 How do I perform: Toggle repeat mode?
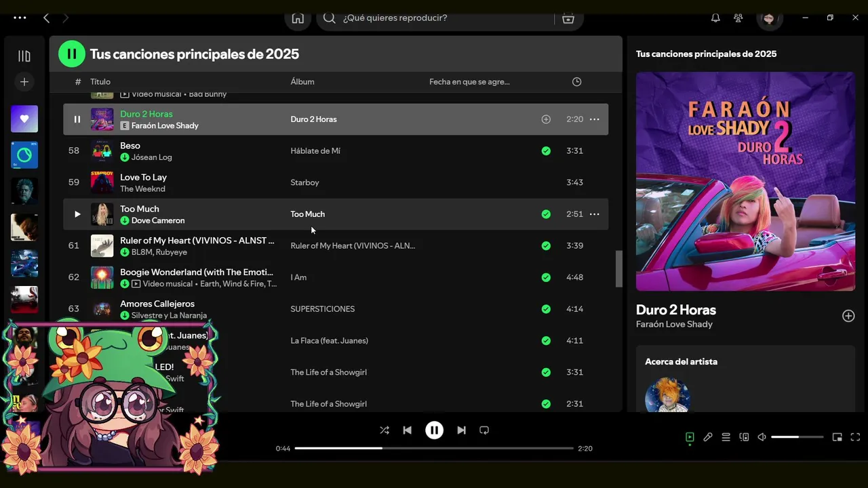point(484,430)
